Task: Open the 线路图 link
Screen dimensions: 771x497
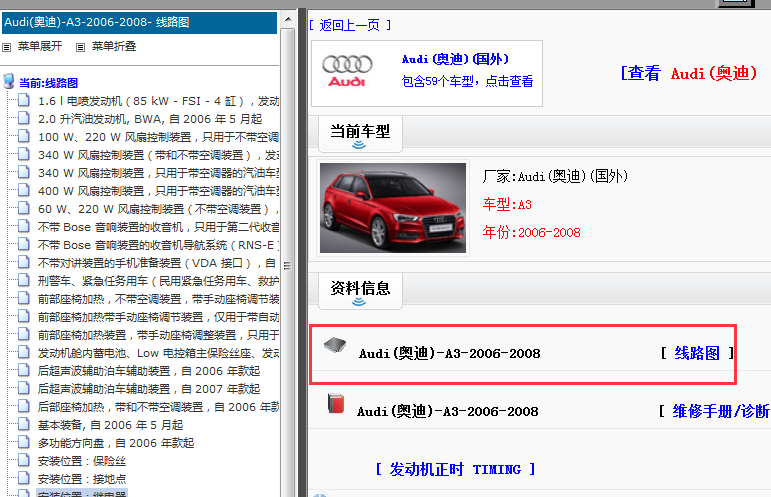Action: [x=697, y=353]
